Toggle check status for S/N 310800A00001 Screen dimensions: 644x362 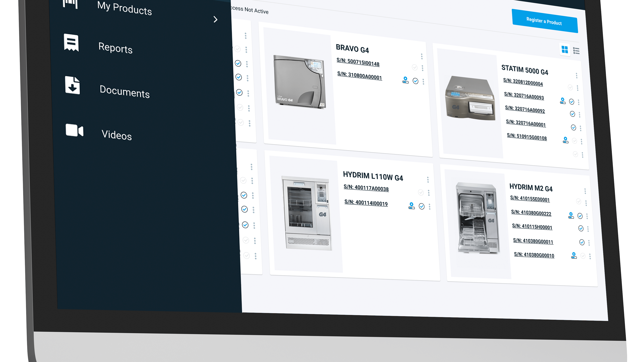[415, 81]
